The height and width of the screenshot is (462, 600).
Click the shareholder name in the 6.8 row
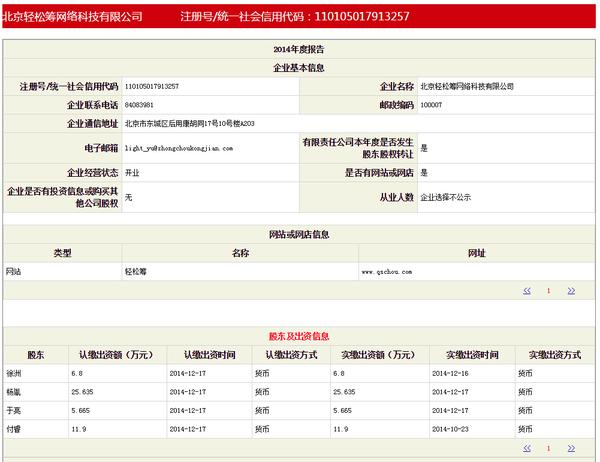13,374
